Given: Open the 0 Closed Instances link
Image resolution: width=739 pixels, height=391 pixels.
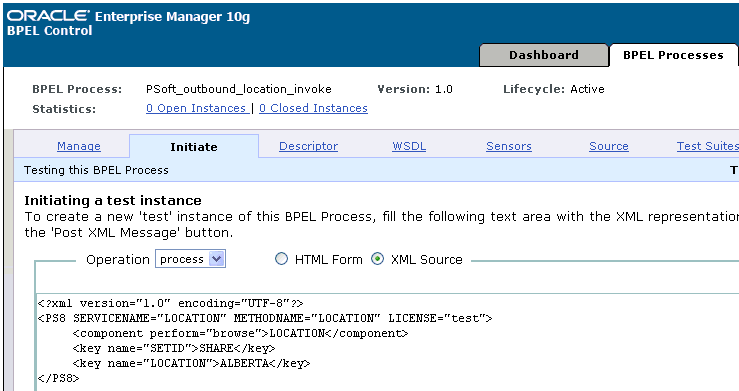Looking at the screenshot, I should pos(313,108).
